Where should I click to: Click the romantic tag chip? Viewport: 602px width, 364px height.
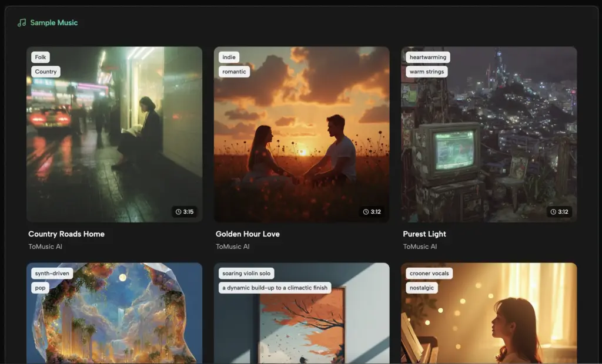point(233,71)
